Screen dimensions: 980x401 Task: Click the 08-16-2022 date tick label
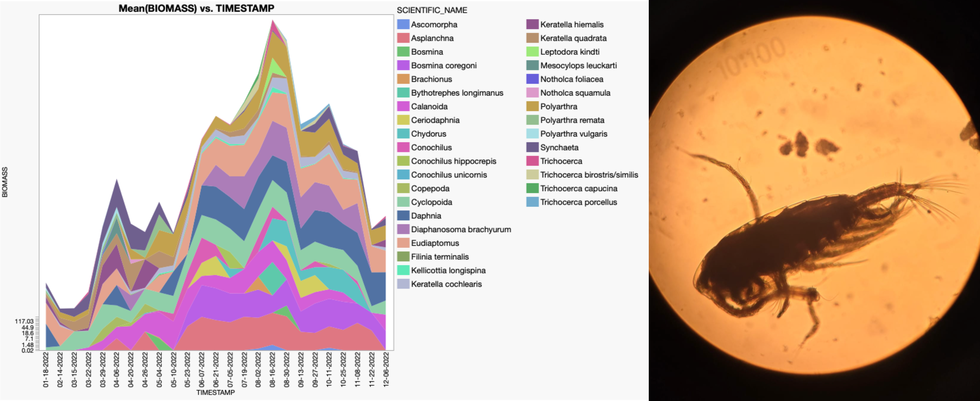[272, 370]
